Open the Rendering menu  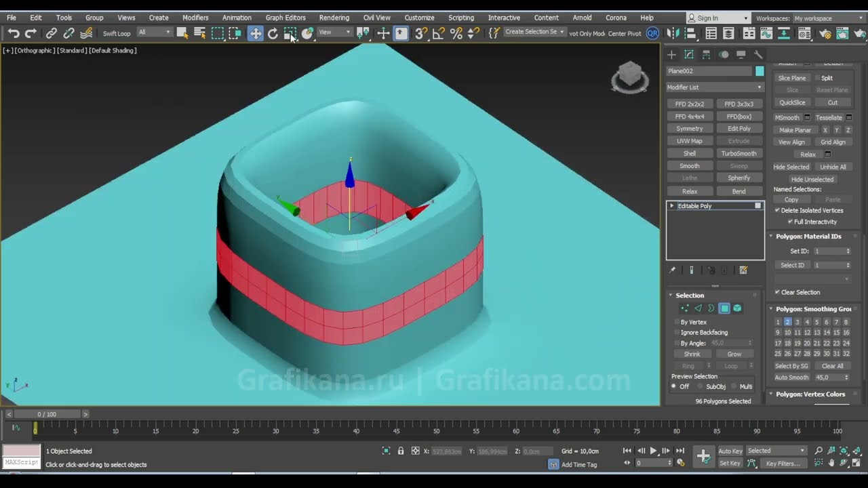[334, 18]
